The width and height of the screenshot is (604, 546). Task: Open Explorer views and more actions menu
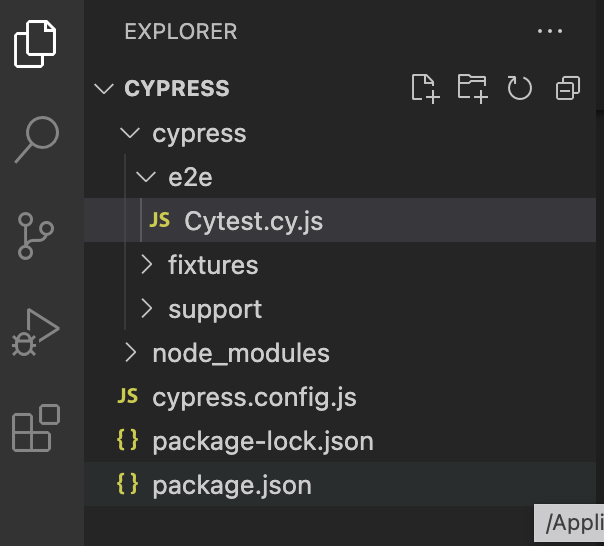[550, 31]
